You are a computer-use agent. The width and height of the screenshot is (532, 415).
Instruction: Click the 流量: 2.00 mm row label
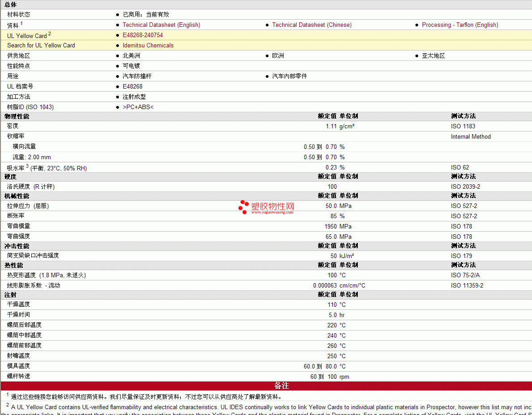click(32, 157)
